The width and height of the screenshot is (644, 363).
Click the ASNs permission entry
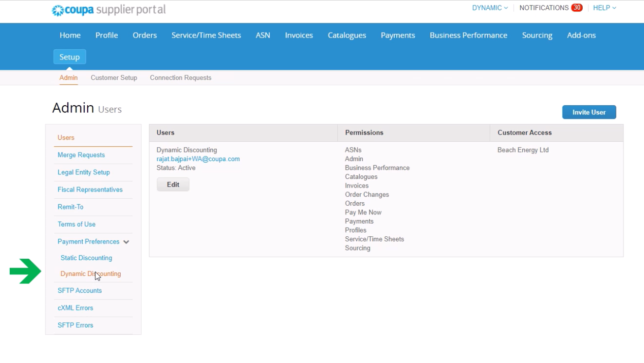click(x=353, y=150)
